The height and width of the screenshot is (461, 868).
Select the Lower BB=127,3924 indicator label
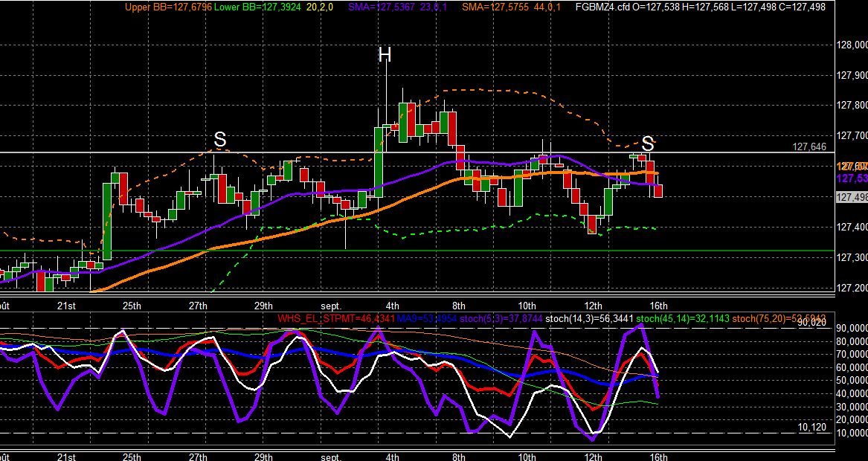click(257, 7)
